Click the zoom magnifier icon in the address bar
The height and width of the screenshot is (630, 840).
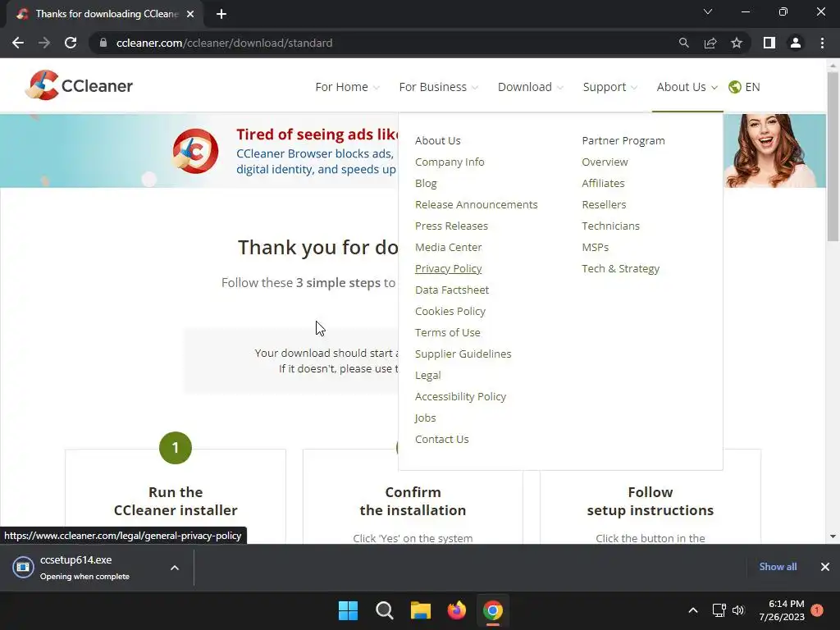click(683, 43)
